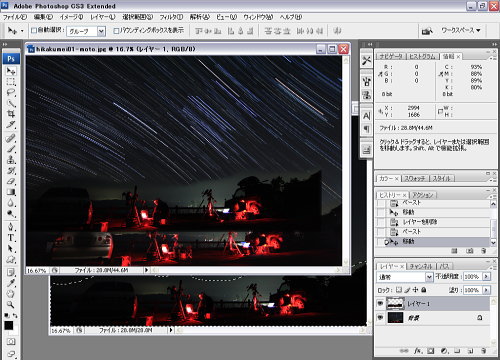Select the Horizontal Type tool

(11, 238)
